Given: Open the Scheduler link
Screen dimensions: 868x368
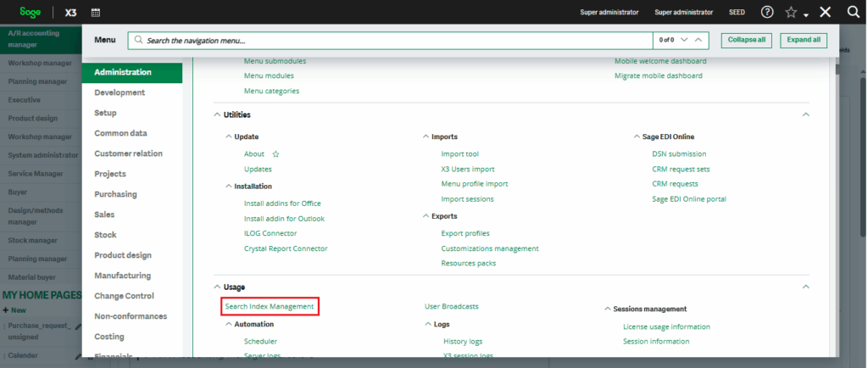Looking at the screenshot, I should point(261,342).
